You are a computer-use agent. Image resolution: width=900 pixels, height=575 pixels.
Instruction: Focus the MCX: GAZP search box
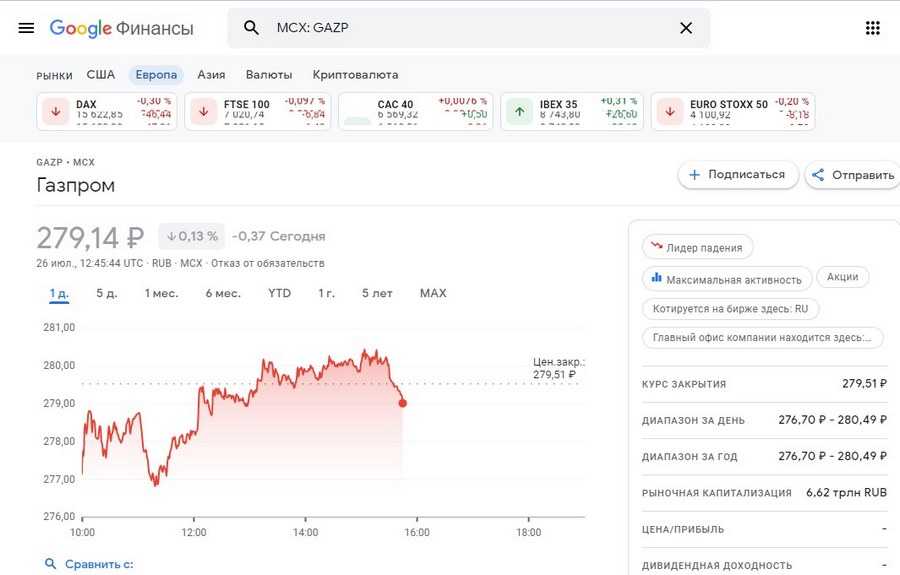coord(469,28)
